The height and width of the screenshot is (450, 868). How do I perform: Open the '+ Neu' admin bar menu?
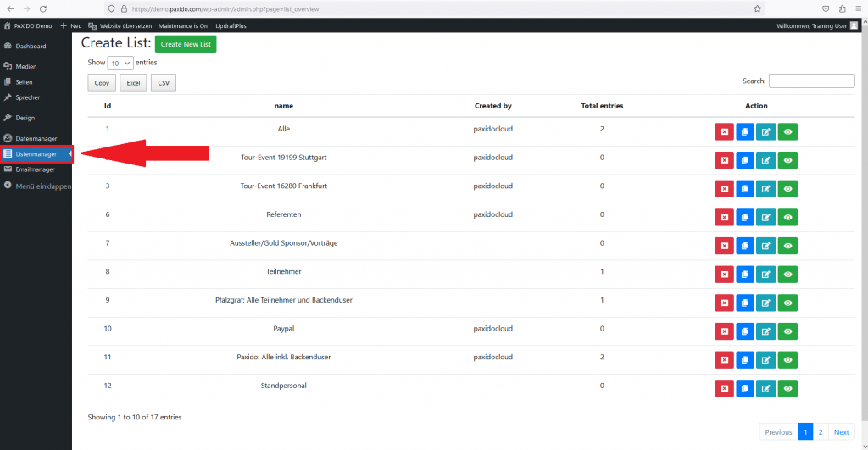coord(71,26)
